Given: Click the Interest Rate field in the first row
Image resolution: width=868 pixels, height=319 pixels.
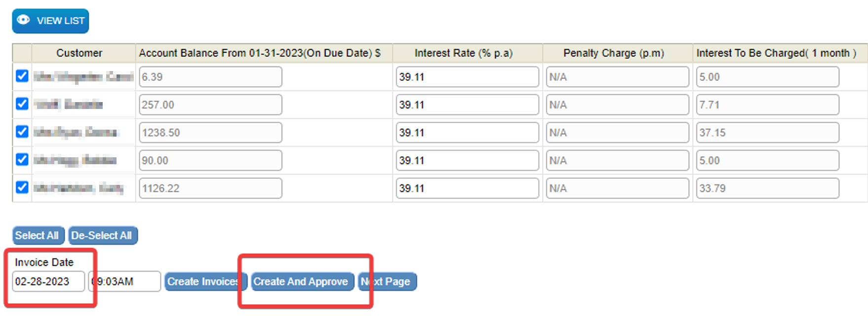Looking at the screenshot, I should point(467,77).
